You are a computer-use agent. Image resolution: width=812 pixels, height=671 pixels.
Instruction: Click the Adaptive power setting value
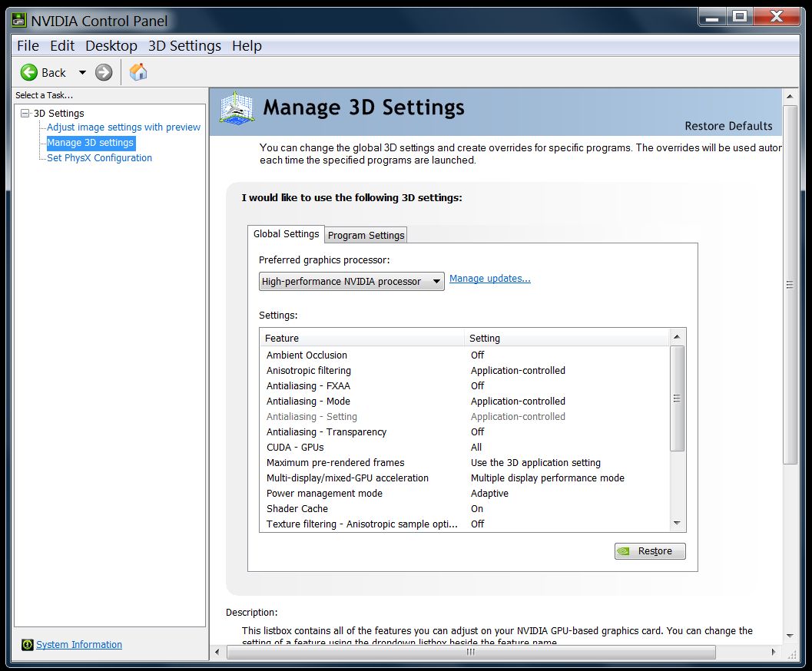click(x=489, y=494)
